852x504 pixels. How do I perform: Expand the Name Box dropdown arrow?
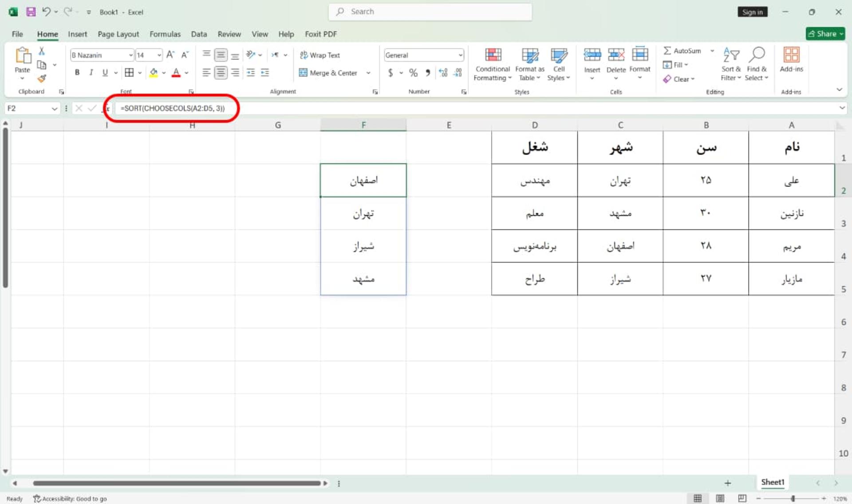coord(54,108)
